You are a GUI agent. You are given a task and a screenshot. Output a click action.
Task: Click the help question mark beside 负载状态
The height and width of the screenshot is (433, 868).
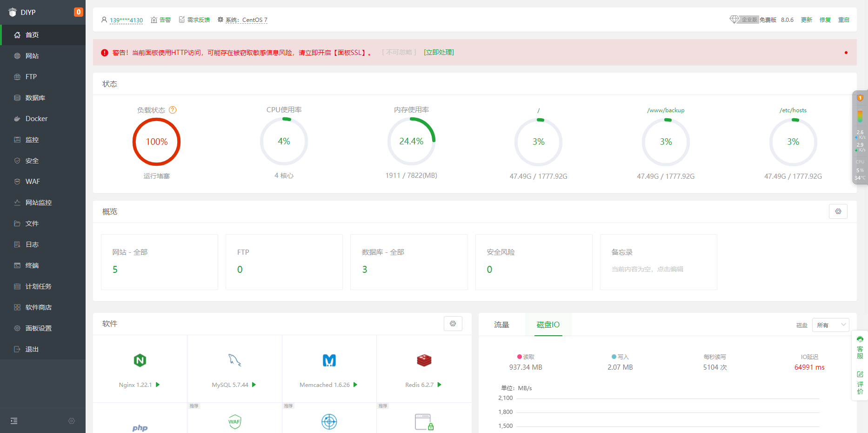pyautogui.click(x=173, y=110)
